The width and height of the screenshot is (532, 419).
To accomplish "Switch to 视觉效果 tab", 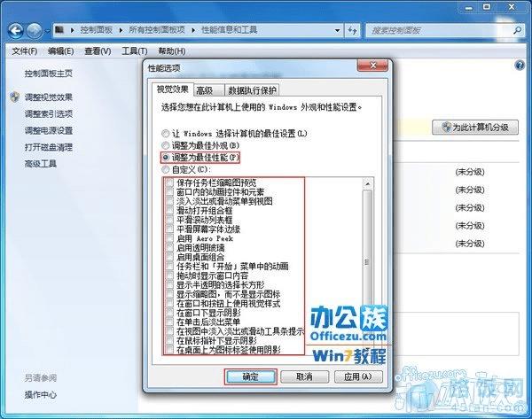I will click(172, 89).
